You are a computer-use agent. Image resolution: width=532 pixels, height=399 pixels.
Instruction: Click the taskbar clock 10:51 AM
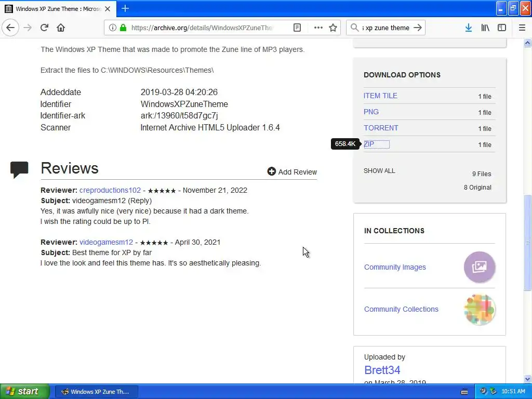(x=513, y=392)
